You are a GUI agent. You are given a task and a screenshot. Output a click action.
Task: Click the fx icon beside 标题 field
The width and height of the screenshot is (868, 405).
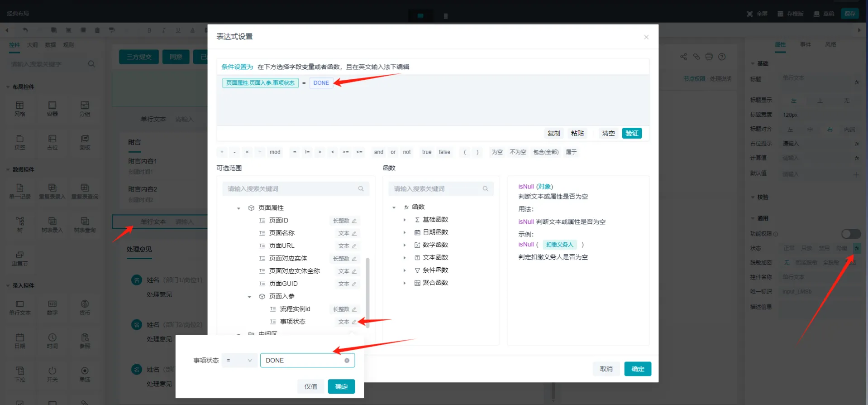(857, 82)
